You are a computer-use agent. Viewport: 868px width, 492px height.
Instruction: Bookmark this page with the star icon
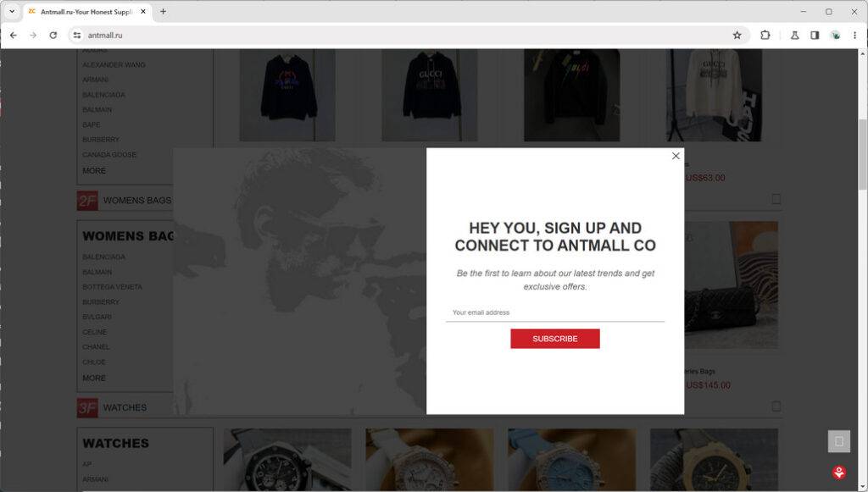pyautogui.click(x=737, y=36)
